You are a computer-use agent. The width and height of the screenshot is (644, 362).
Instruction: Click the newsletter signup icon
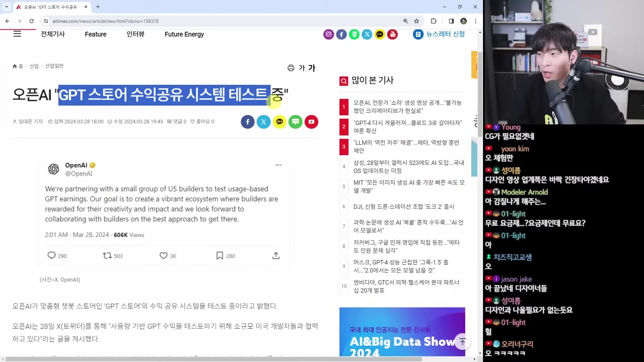click(418, 34)
